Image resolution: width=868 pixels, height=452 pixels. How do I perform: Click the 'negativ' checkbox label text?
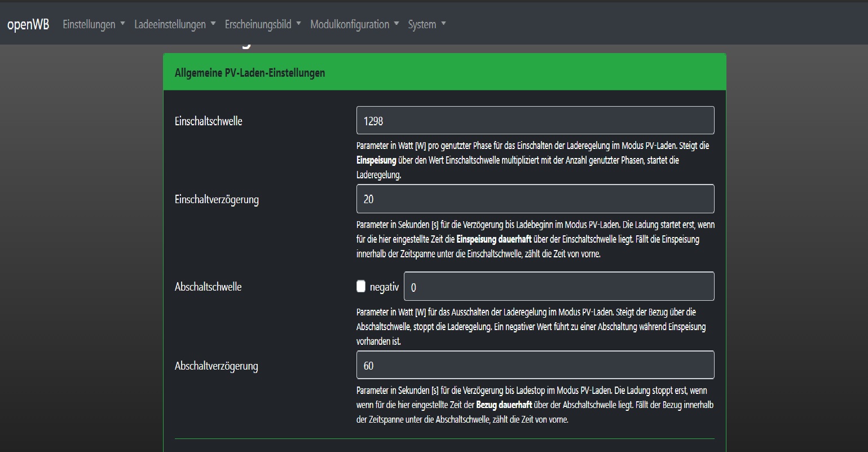(x=384, y=287)
